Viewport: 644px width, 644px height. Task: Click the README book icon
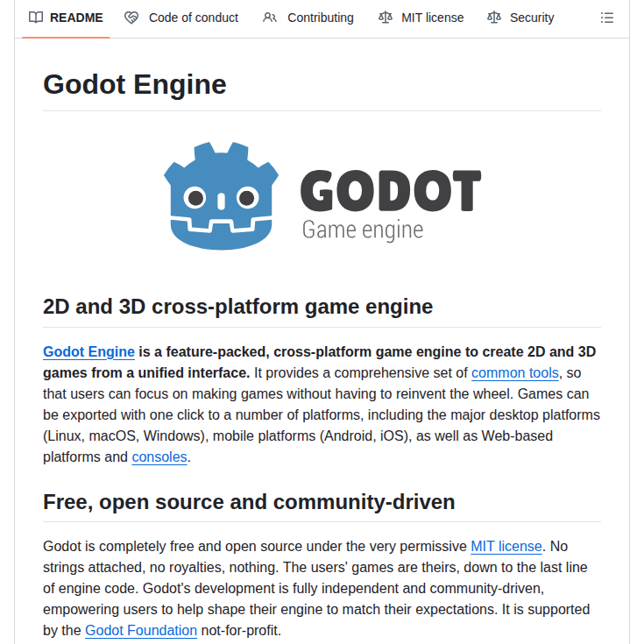click(36, 18)
